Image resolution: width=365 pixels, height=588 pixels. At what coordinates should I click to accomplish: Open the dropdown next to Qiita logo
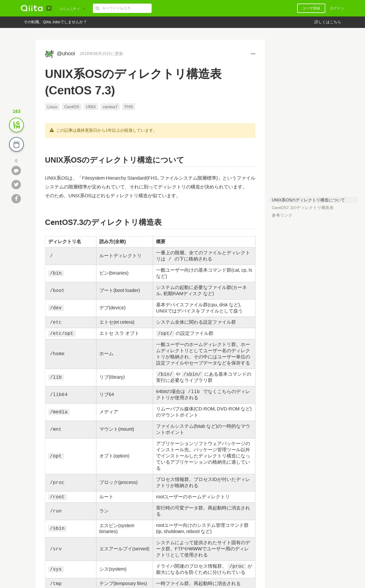(x=49, y=8)
